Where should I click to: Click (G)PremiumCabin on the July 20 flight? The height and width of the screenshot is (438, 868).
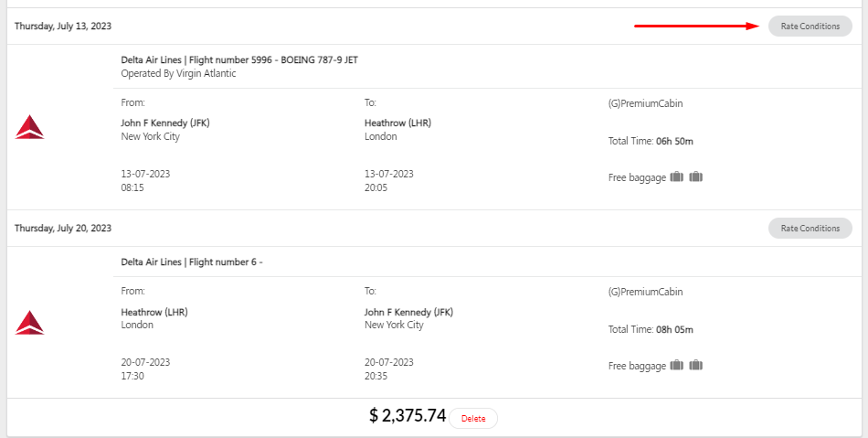point(645,292)
